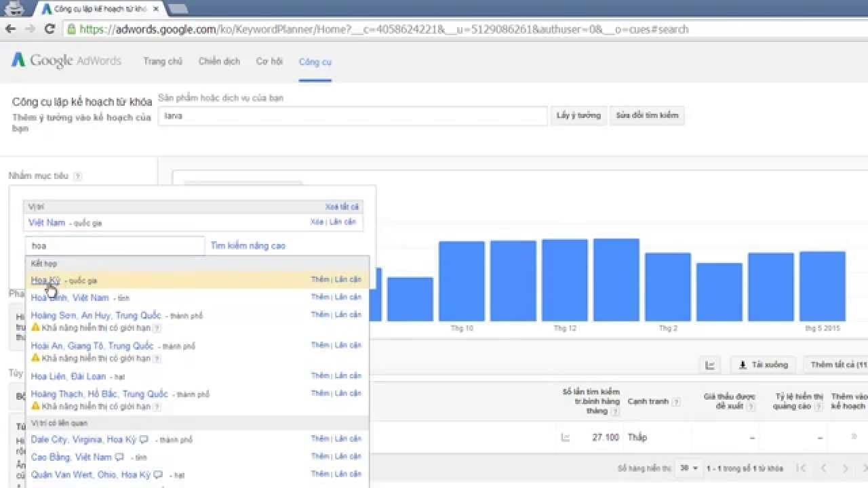Screen dimensions: 868x488
Task: Click the reach bubble icon beside Cao Bằng
Action: (120, 457)
